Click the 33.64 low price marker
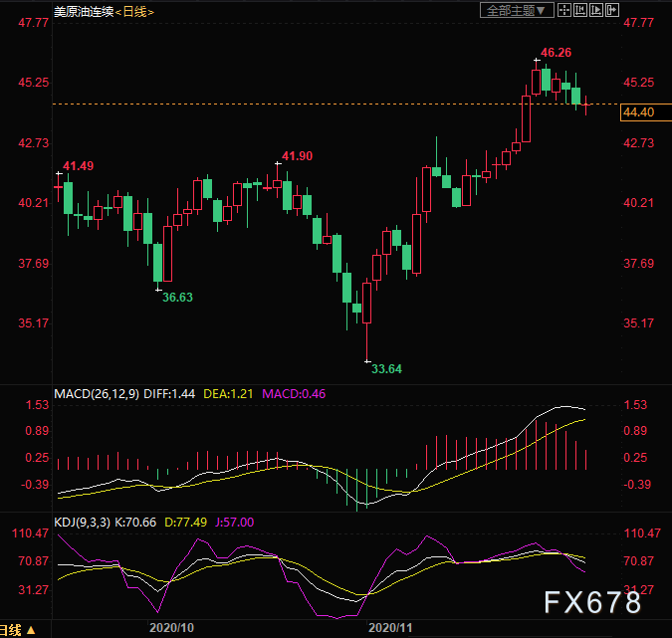The image size is (672, 638). (x=387, y=369)
